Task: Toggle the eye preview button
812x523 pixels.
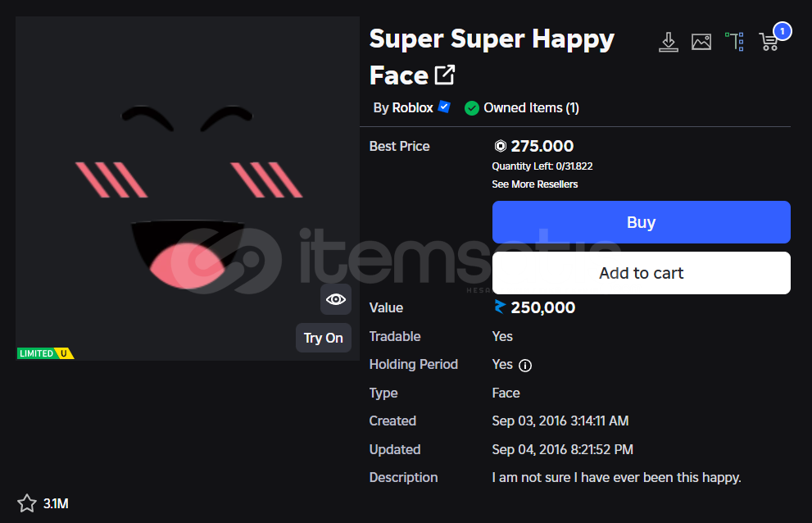Action: click(x=336, y=299)
